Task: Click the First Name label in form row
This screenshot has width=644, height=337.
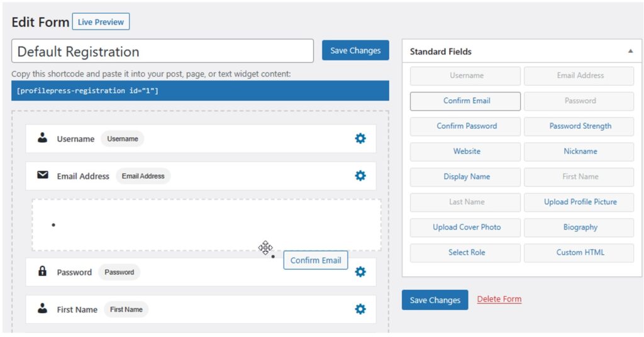Action: (x=77, y=310)
